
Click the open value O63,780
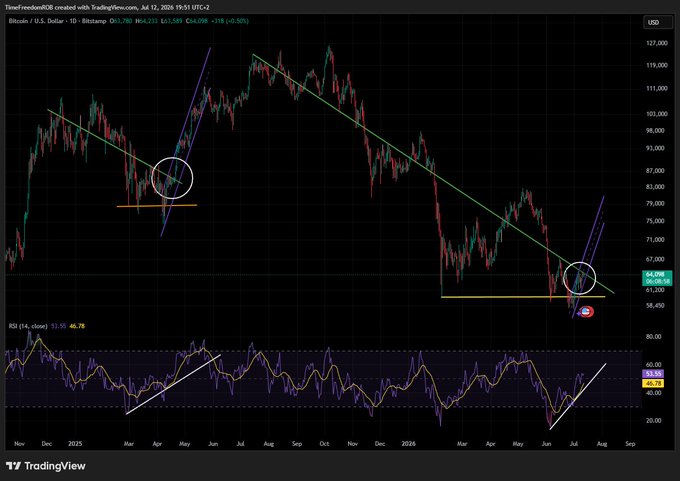click(121, 21)
